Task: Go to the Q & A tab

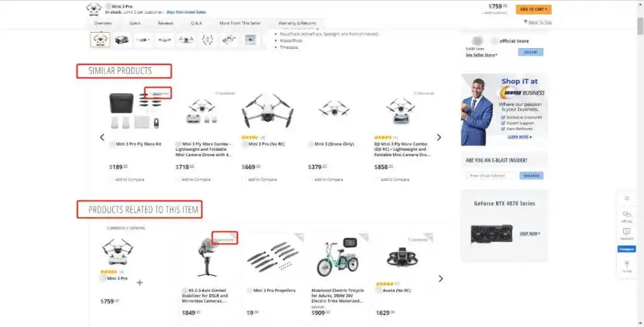Action: click(196, 23)
